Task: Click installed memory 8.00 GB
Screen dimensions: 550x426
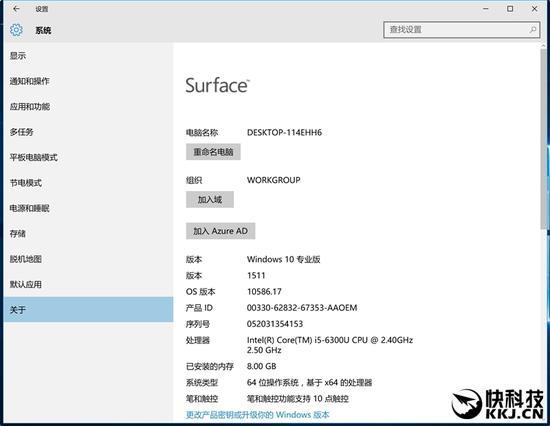Action: (262, 366)
